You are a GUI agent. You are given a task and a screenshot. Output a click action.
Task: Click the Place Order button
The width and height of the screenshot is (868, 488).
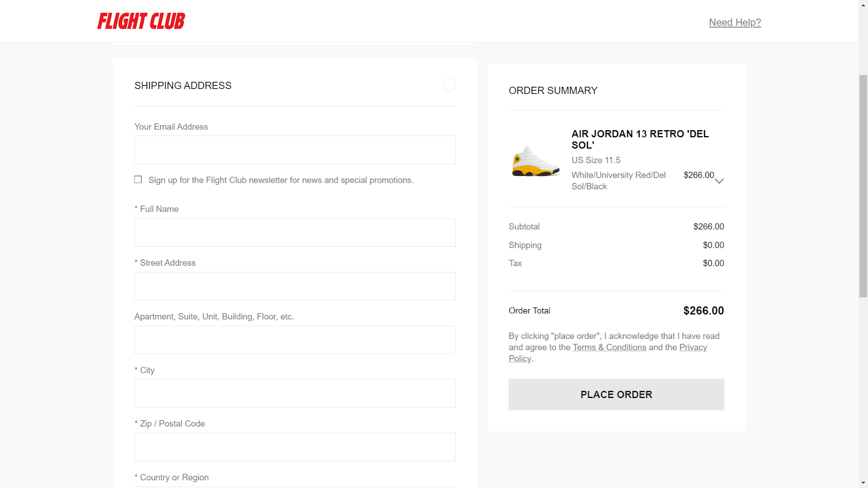tap(616, 394)
